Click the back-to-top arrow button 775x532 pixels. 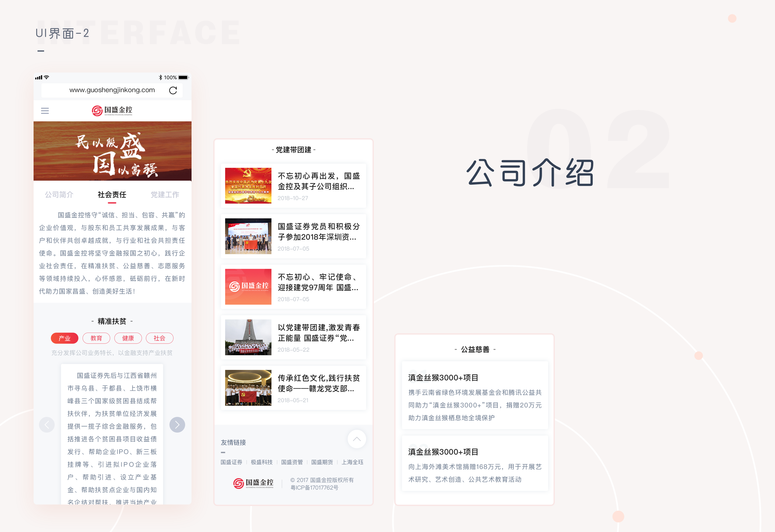(x=356, y=439)
